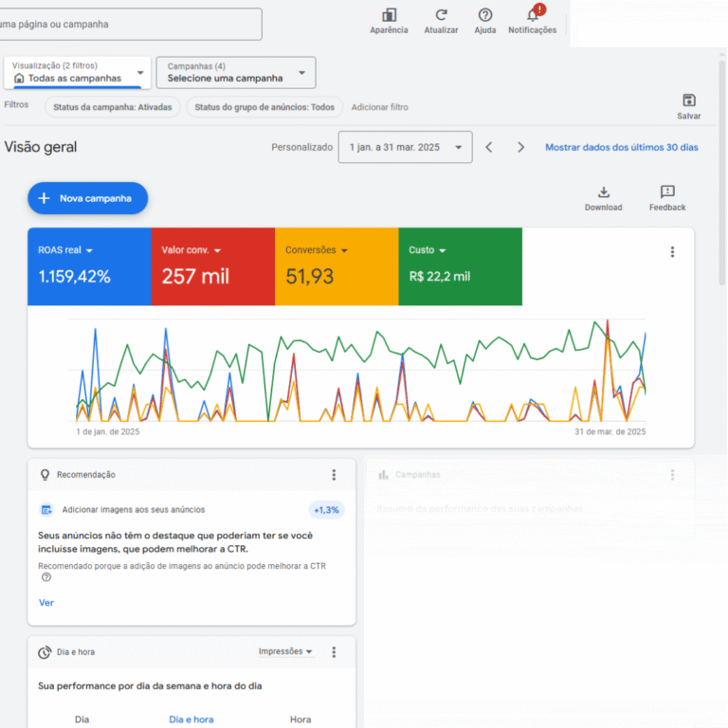Open the date range 1 jan. a 31 mar. 2025 dropdown
This screenshot has width=728, height=728.
pos(406,147)
